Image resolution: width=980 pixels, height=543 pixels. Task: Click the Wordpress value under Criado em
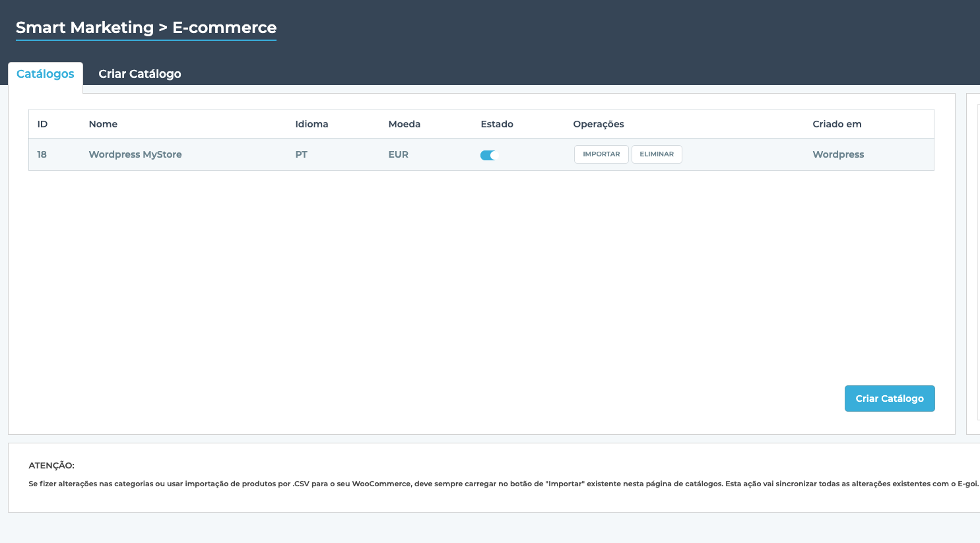[838, 154]
